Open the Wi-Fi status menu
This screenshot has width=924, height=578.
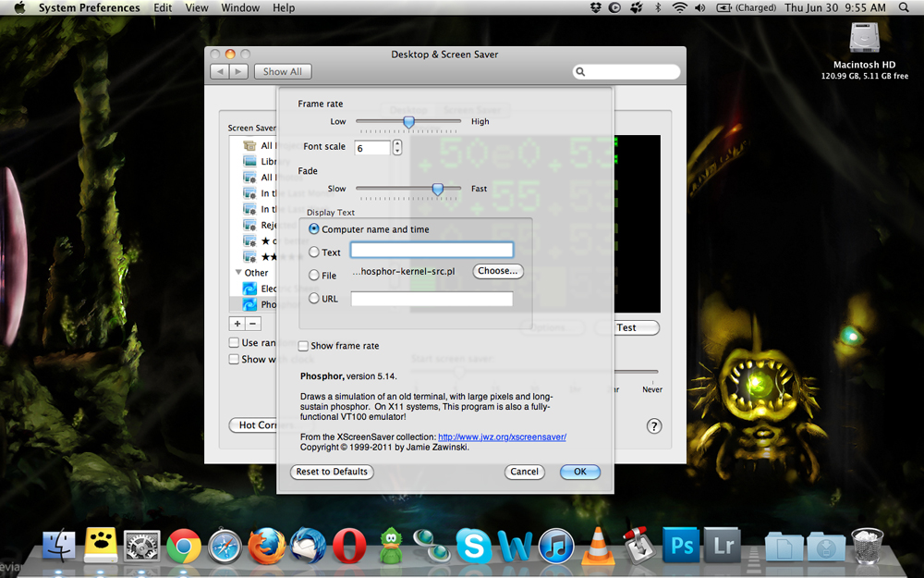679,7
